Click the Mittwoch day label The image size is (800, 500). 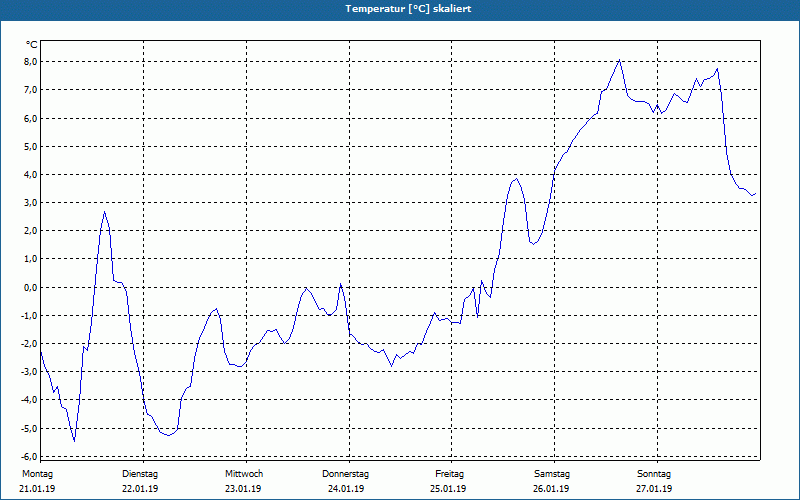click(244, 474)
